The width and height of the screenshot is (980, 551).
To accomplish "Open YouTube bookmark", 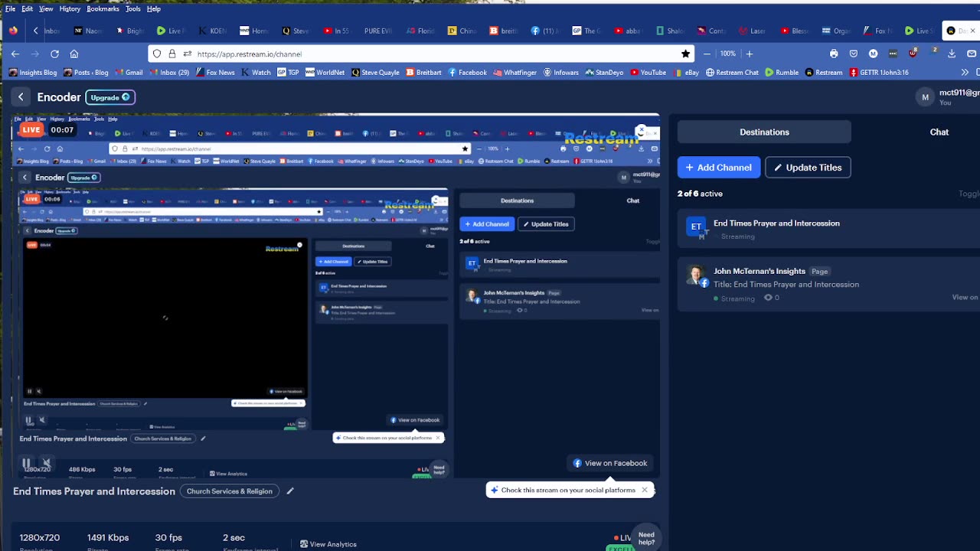I will [648, 72].
